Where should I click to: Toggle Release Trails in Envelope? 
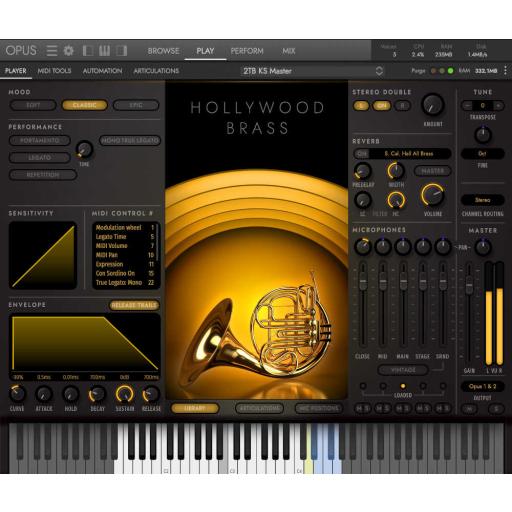coord(134,305)
